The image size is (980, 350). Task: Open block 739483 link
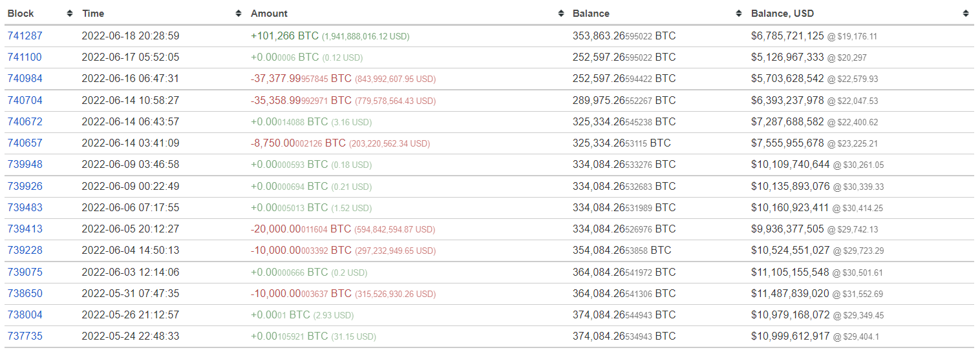point(25,208)
